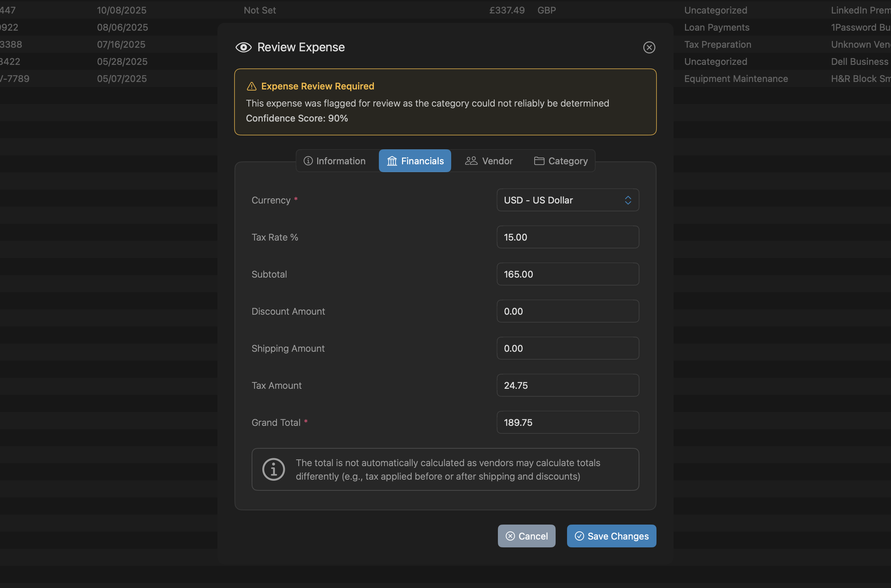Switch to the Information tab
Image resolution: width=891 pixels, height=588 pixels.
[336, 161]
